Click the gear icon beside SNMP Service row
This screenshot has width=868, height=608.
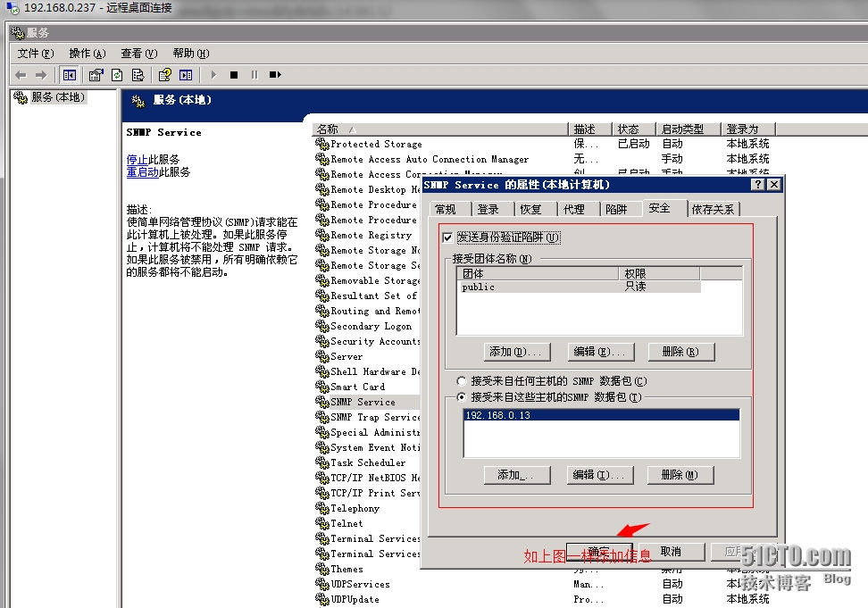click(322, 402)
